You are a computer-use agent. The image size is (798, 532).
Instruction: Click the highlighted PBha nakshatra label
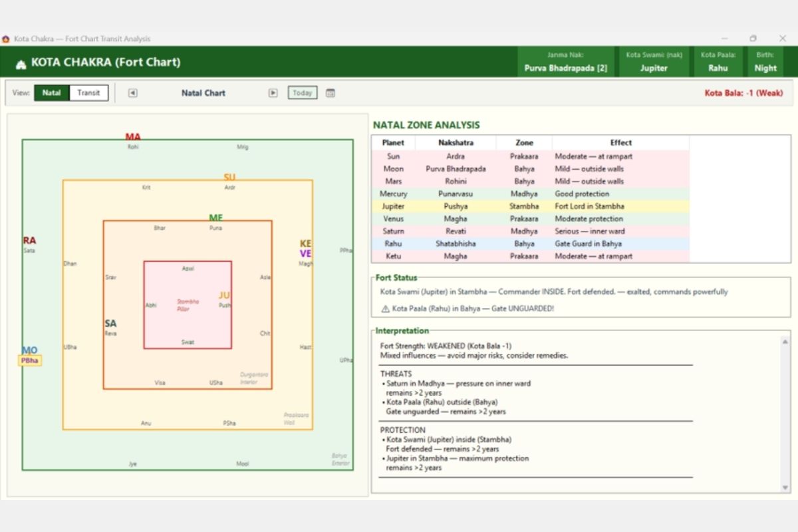[30, 360]
